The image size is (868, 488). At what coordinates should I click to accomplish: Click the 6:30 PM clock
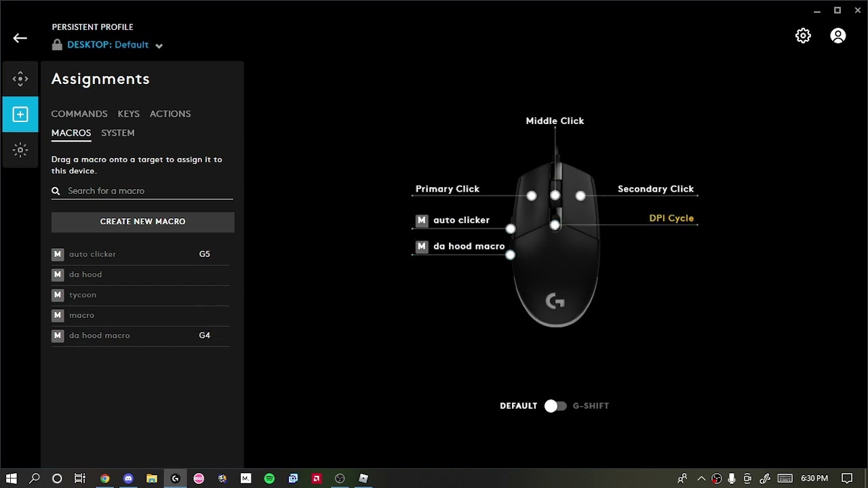point(814,479)
